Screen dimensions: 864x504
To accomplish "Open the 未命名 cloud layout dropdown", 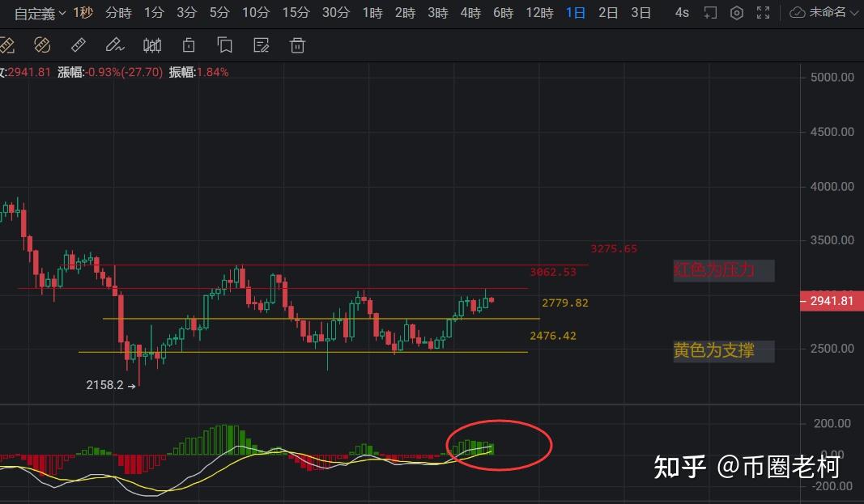I will tap(825, 13).
